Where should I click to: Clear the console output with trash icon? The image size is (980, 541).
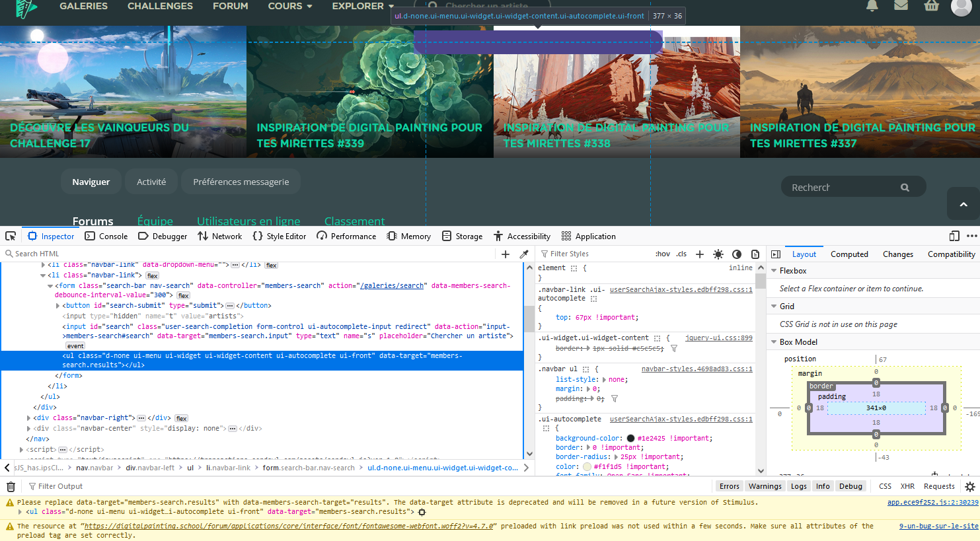pyautogui.click(x=11, y=486)
